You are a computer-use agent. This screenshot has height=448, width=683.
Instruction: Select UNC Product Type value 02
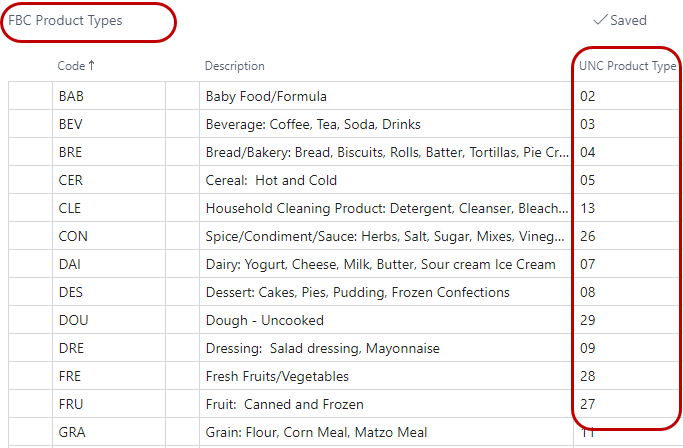point(588,97)
